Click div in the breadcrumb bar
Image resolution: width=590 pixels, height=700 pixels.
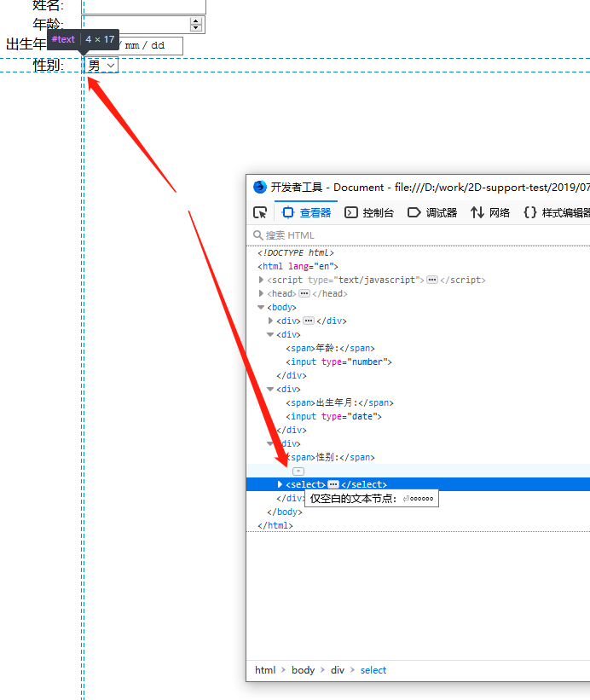338,670
